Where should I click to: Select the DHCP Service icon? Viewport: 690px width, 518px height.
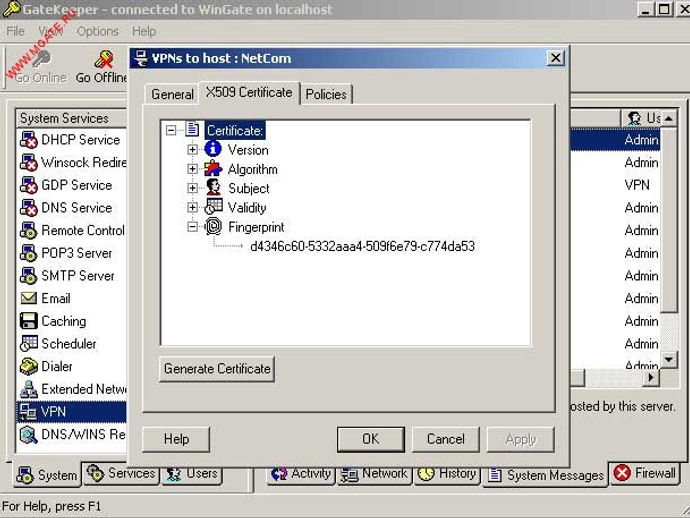(x=29, y=140)
